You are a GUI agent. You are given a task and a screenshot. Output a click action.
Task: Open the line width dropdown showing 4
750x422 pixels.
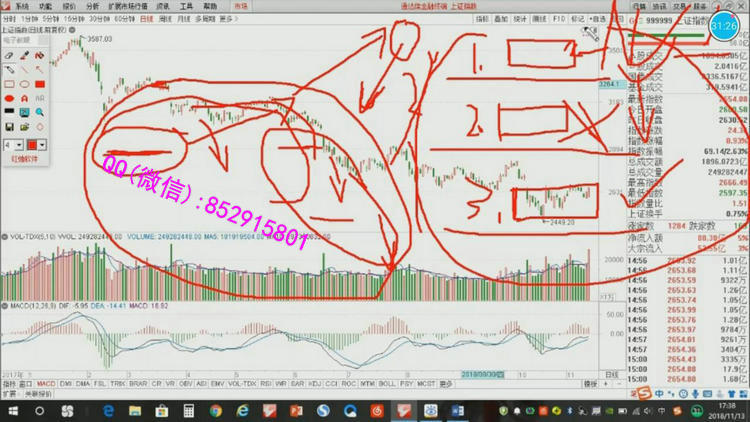13,145
